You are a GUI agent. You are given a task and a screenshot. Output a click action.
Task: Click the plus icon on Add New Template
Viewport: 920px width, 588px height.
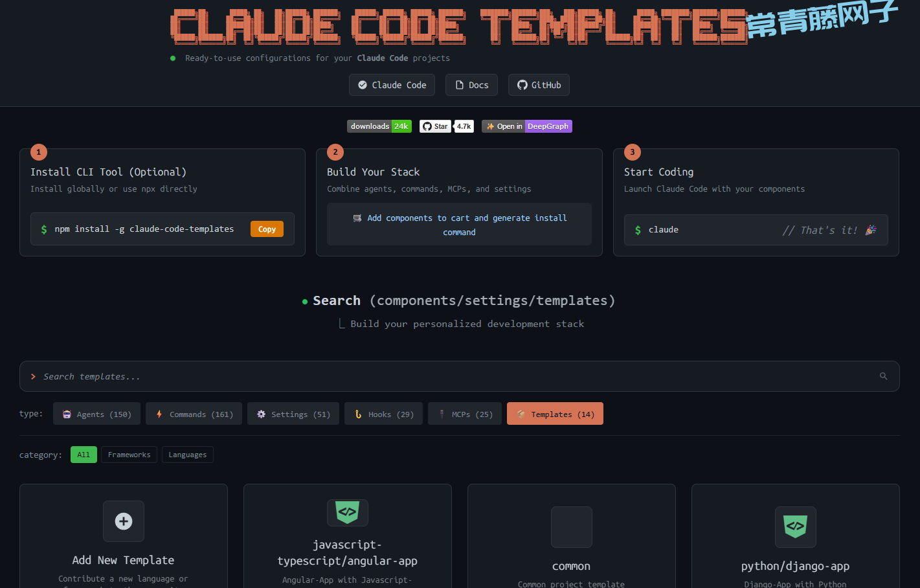point(124,521)
